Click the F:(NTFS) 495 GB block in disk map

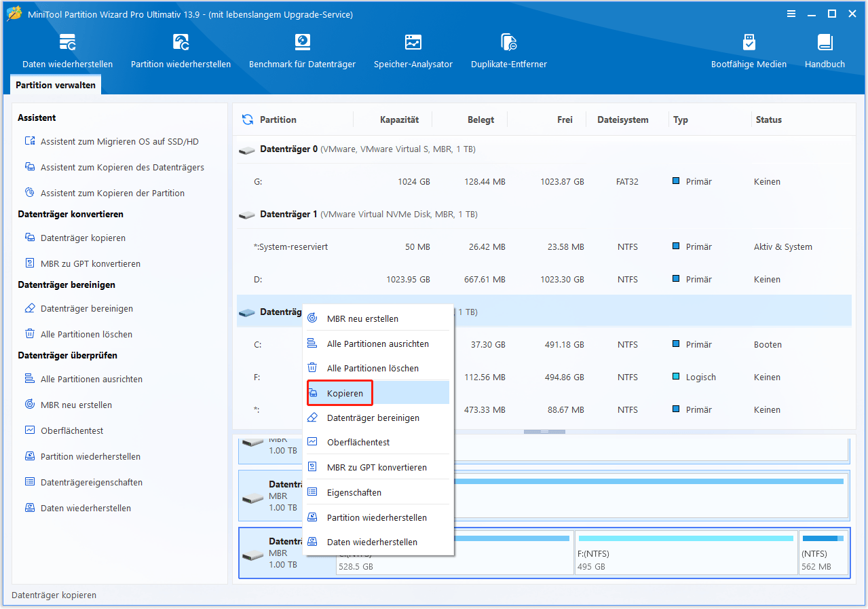tap(685, 553)
